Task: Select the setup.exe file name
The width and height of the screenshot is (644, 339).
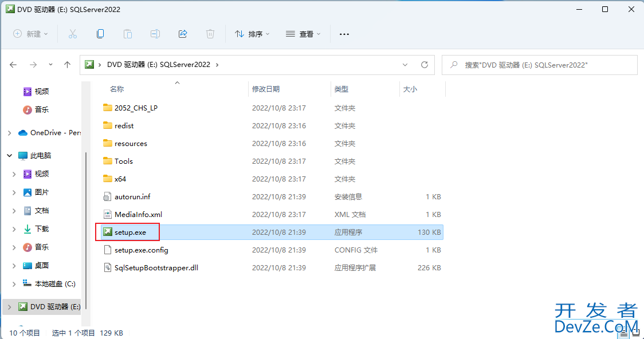Action: coord(130,232)
